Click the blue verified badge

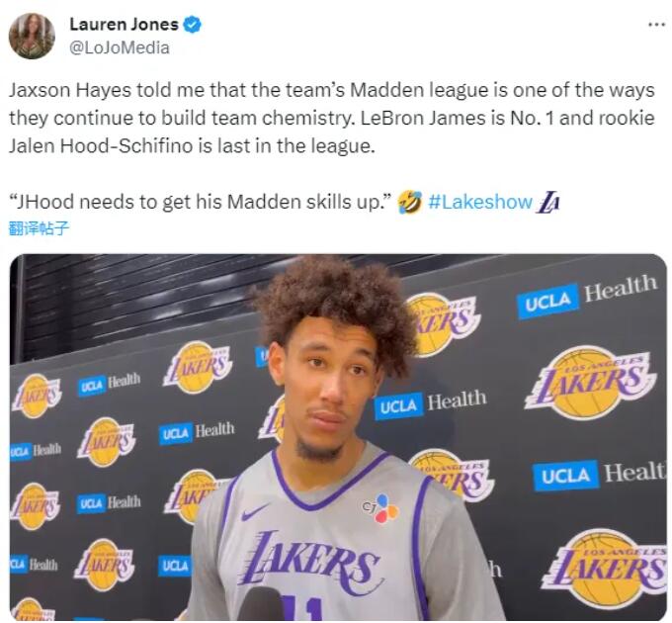pos(192,25)
